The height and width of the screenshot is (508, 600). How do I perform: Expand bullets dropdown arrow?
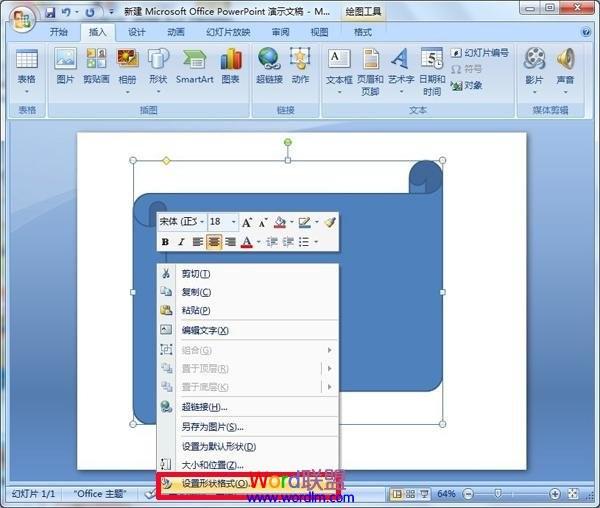(x=316, y=242)
